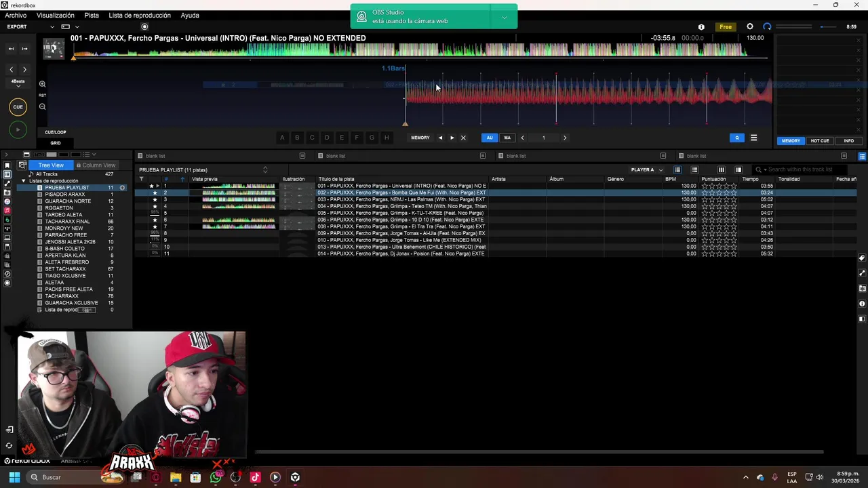Collapse Listas de reproducción tree node
This screenshot has width=868, height=488.
click(x=24, y=181)
